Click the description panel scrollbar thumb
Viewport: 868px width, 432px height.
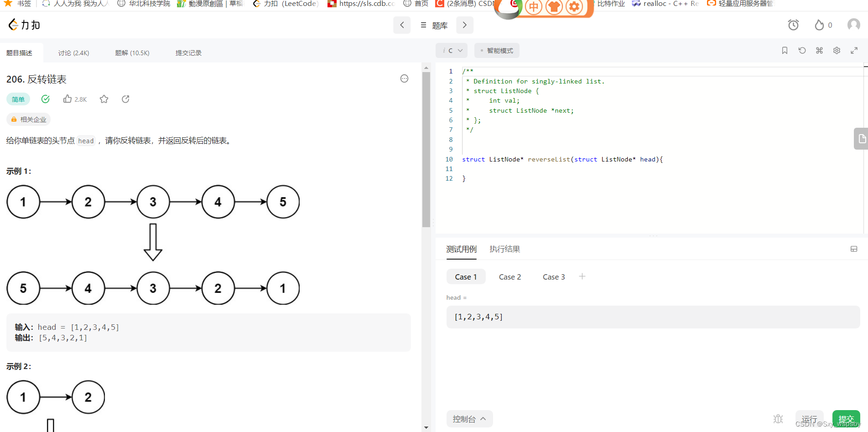(426, 150)
